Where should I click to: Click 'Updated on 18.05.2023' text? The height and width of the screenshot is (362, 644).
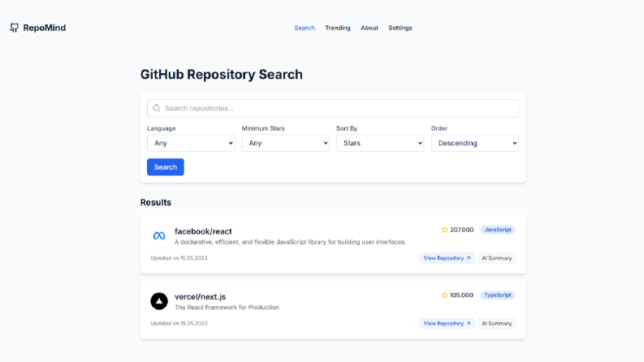pos(179,323)
